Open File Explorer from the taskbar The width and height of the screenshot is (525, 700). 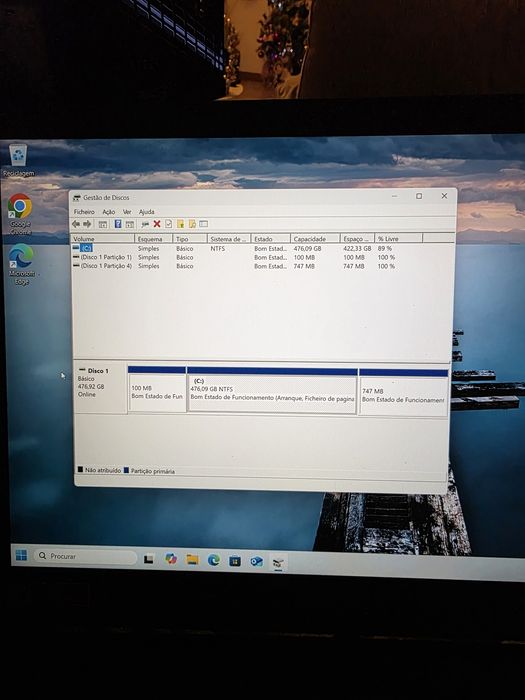click(192, 559)
